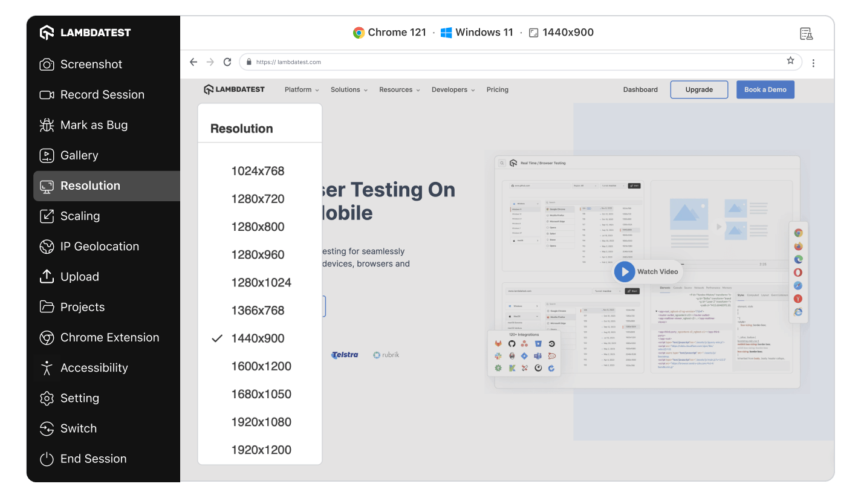Start recording with Record Session icon
The image size is (861, 504).
pyautogui.click(x=47, y=95)
